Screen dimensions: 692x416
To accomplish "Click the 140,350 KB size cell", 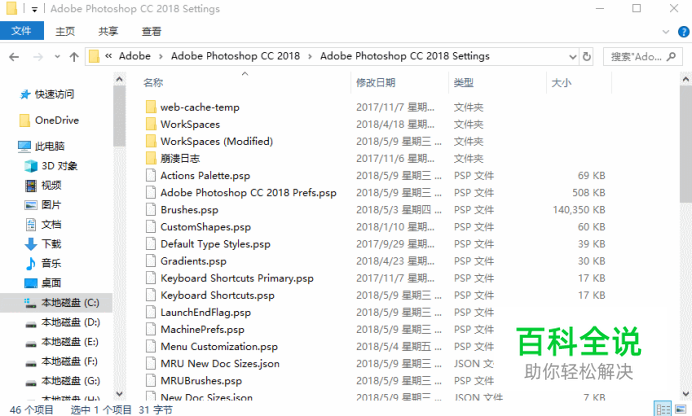I will (x=579, y=210).
